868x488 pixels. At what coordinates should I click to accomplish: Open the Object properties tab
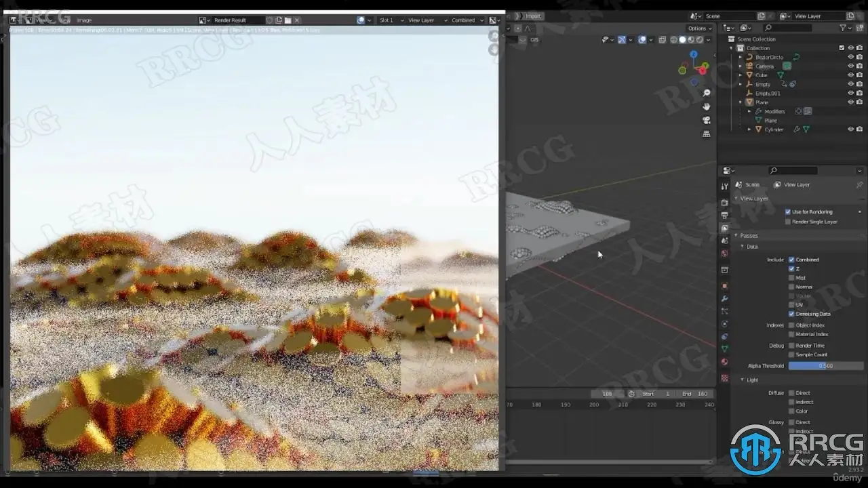pos(724,286)
